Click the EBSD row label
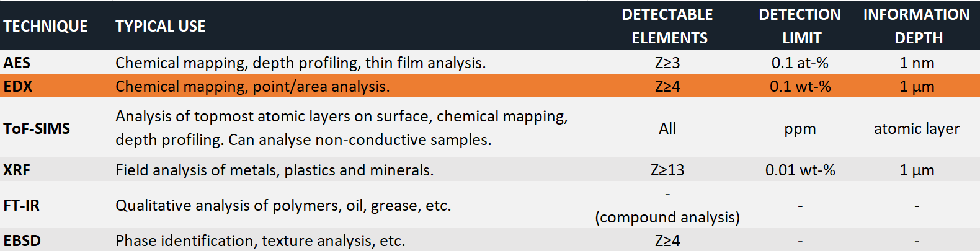 (22, 240)
